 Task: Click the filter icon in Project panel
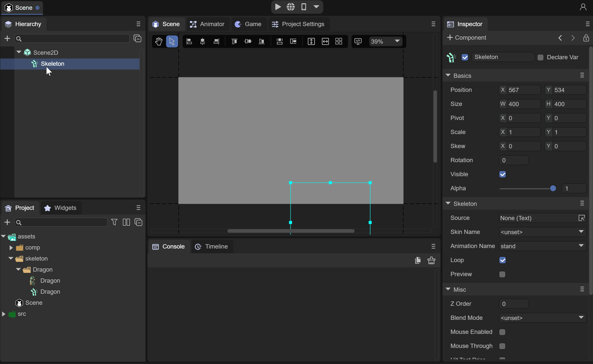[114, 222]
